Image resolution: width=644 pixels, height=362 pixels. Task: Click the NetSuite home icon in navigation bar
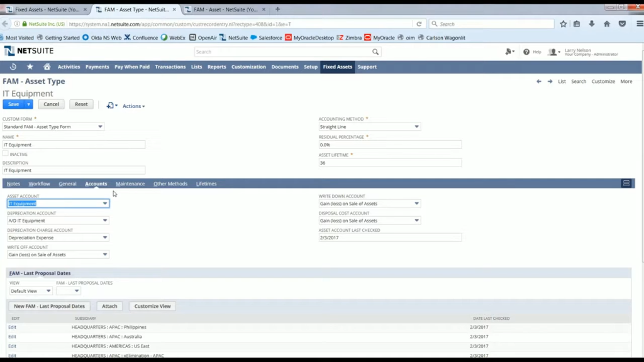tap(47, 67)
